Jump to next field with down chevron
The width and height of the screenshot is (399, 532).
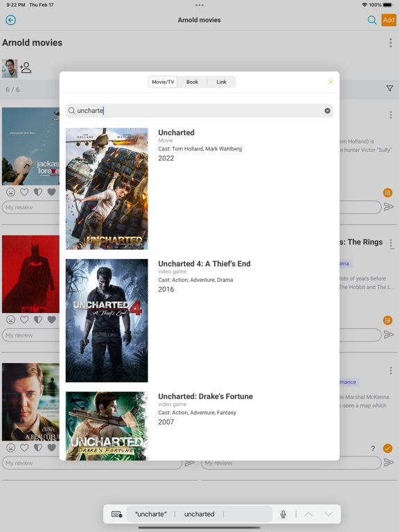pyautogui.click(x=328, y=514)
